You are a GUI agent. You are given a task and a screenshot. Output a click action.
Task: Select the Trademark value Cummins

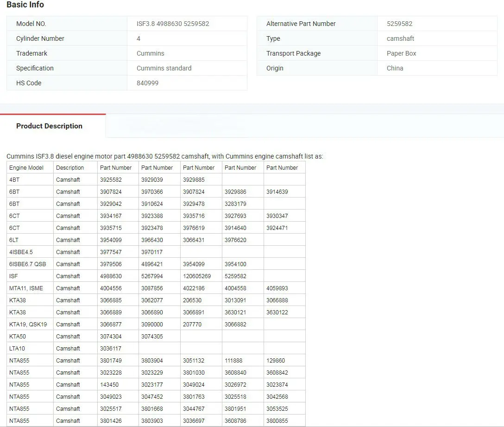(x=150, y=53)
